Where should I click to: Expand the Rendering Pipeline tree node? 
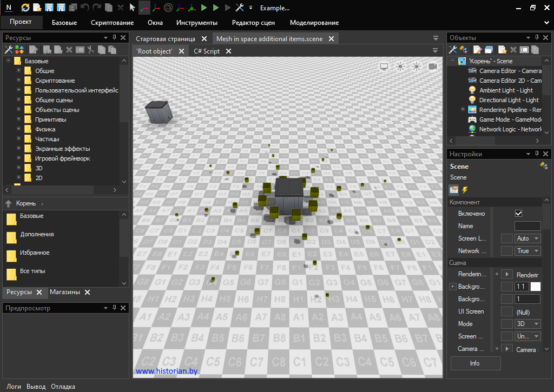point(463,110)
